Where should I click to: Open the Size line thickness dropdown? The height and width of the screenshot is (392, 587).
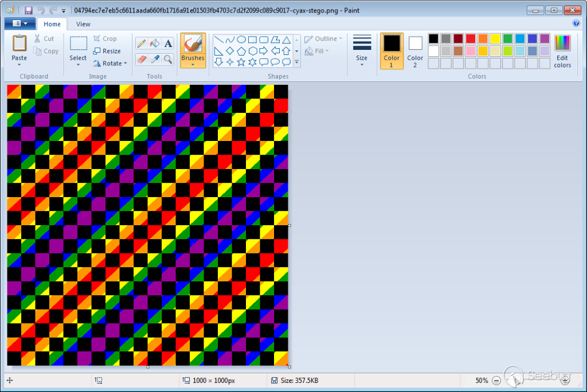[x=362, y=50]
